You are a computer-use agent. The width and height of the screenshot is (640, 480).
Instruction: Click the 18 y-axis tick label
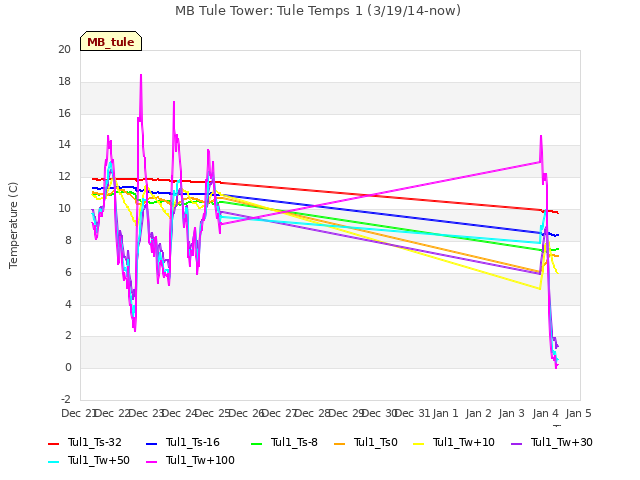[64, 81]
